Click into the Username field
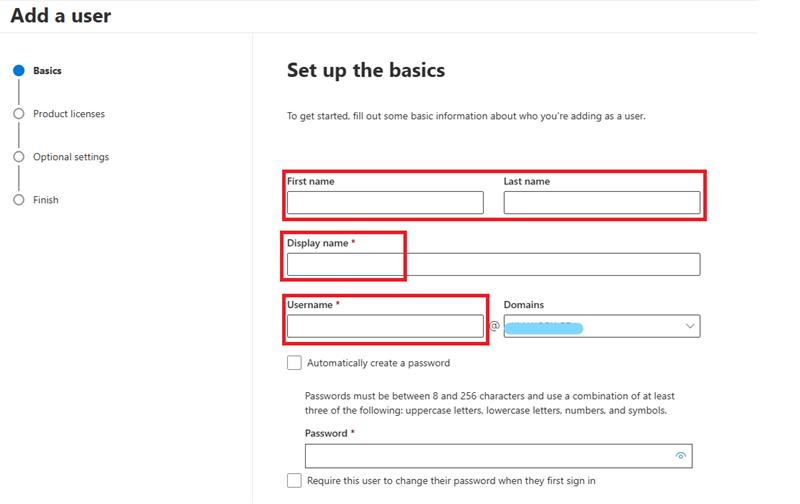This screenshot has width=800, height=504. pos(385,326)
